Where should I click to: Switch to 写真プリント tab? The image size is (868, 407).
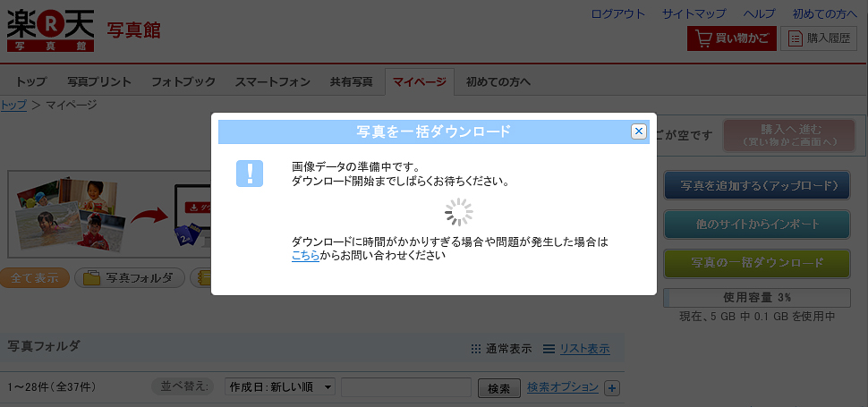(x=99, y=81)
